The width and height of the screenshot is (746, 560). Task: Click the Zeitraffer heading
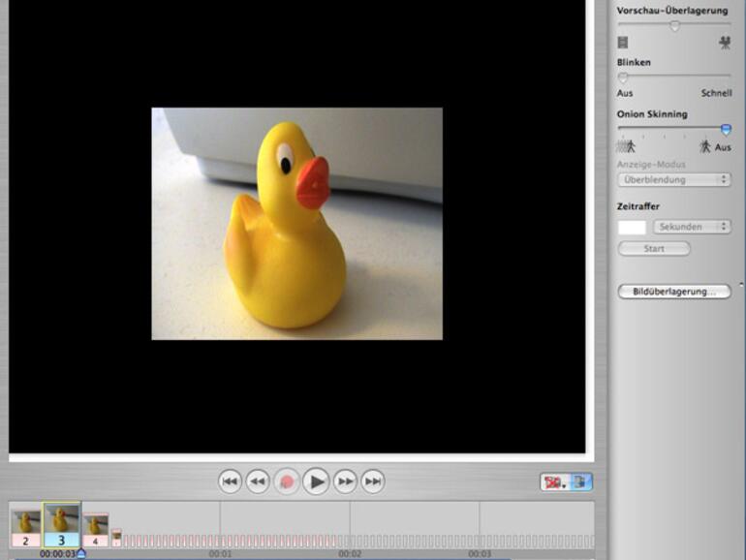(x=638, y=206)
